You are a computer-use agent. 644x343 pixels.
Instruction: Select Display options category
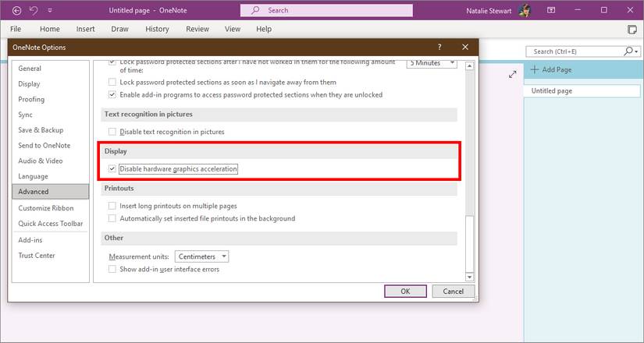pyautogui.click(x=50, y=84)
